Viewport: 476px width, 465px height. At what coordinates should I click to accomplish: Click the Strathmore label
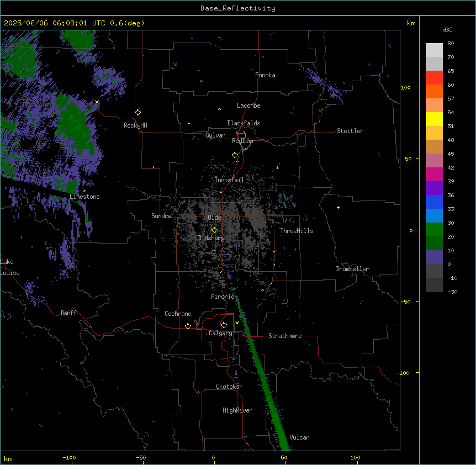pyautogui.click(x=285, y=336)
